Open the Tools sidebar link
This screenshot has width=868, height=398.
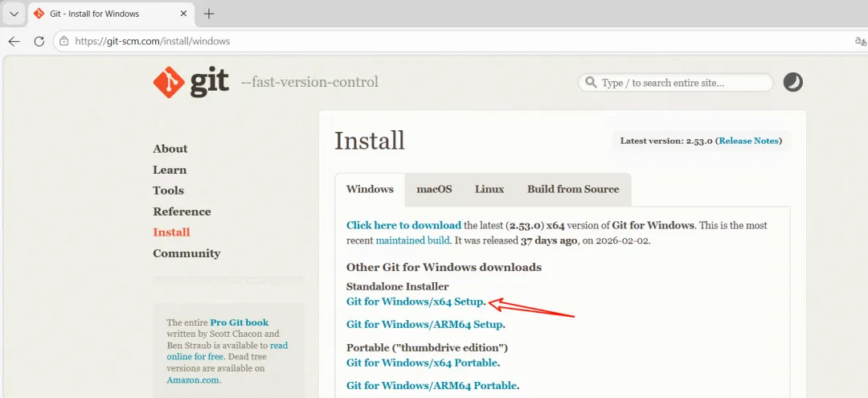(168, 190)
